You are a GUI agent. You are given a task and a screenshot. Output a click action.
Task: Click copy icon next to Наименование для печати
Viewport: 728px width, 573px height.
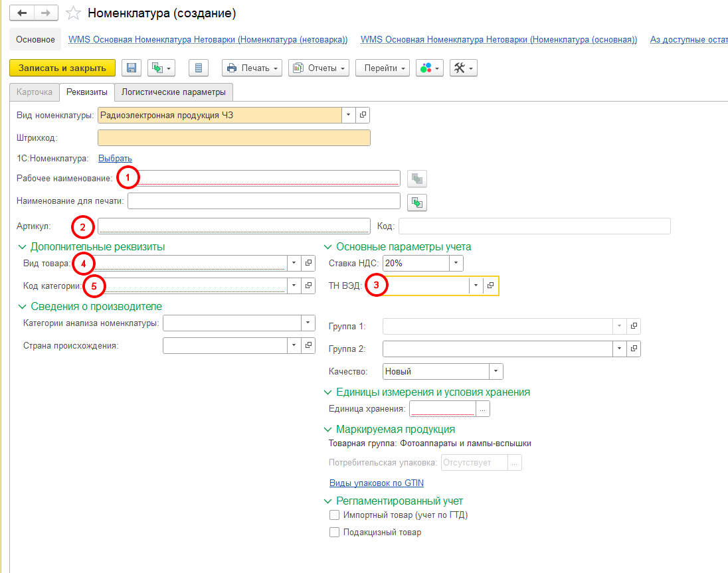pyautogui.click(x=417, y=201)
